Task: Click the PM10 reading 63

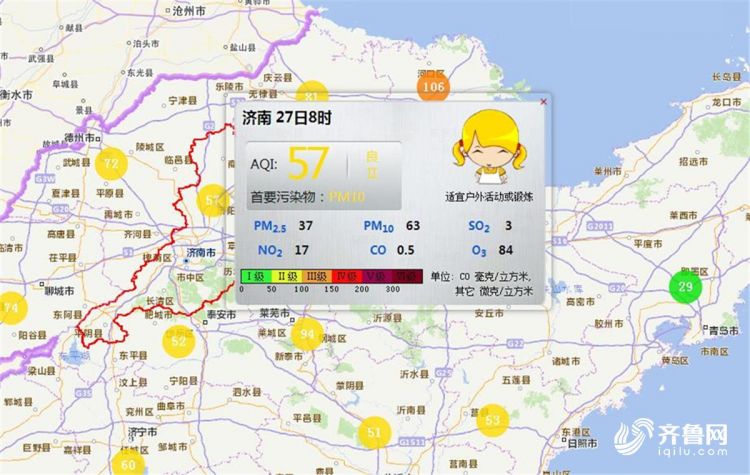Action: pos(413,225)
